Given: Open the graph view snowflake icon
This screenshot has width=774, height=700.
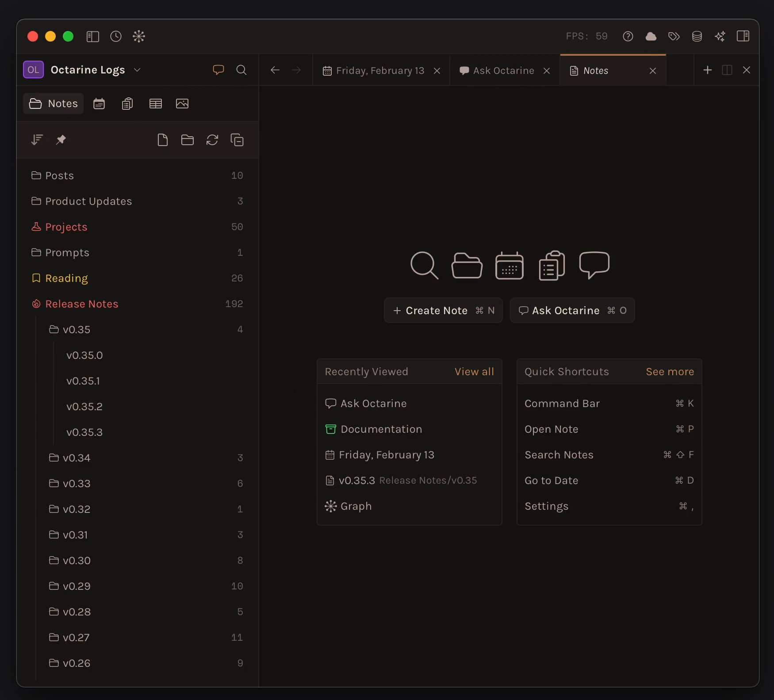Looking at the screenshot, I should pos(139,36).
